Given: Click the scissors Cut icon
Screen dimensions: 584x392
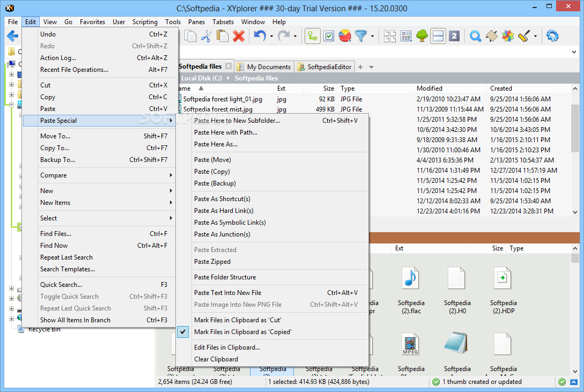Looking at the screenshot, I should point(206,36).
